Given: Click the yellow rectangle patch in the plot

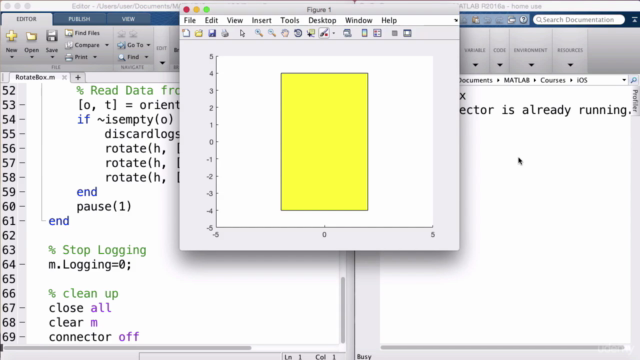Looking at the screenshot, I should [x=324, y=142].
